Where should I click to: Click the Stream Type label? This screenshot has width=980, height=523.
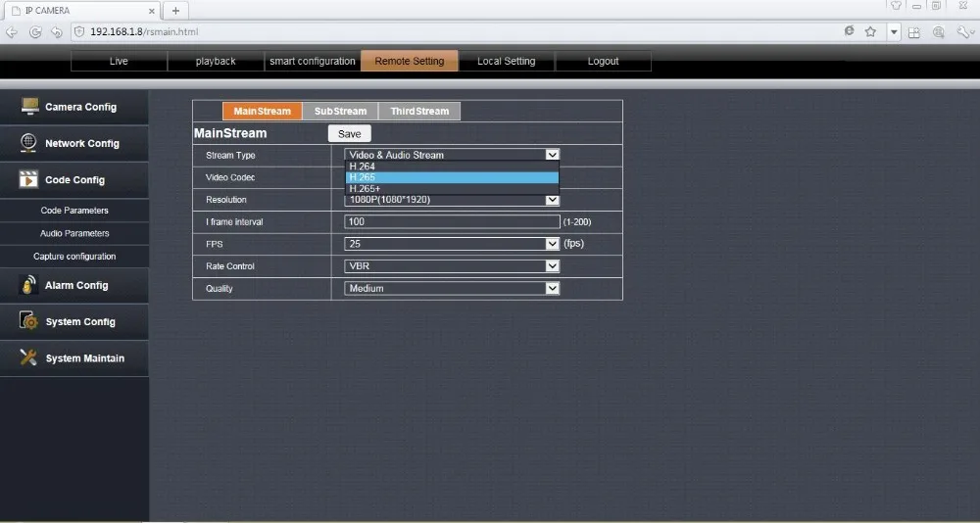click(x=230, y=155)
